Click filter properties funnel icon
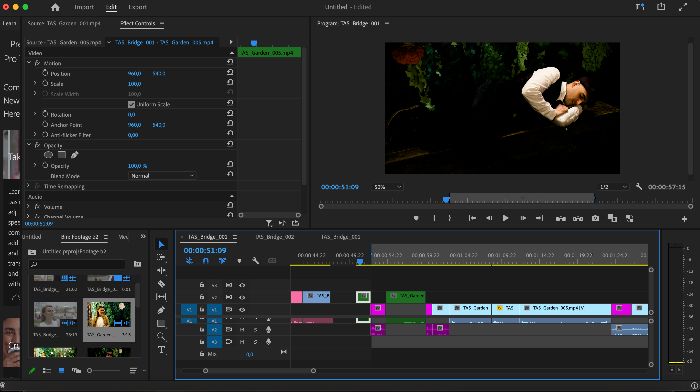700x392 pixels. (269, 223)
